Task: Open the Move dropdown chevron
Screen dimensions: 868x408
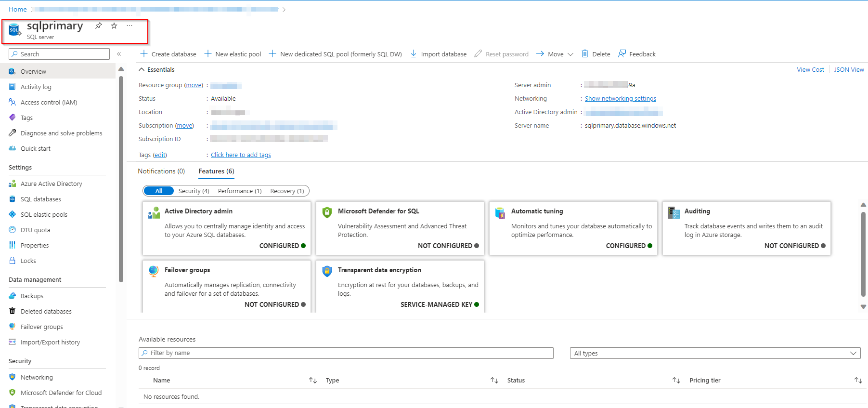Action: [570, 54]
